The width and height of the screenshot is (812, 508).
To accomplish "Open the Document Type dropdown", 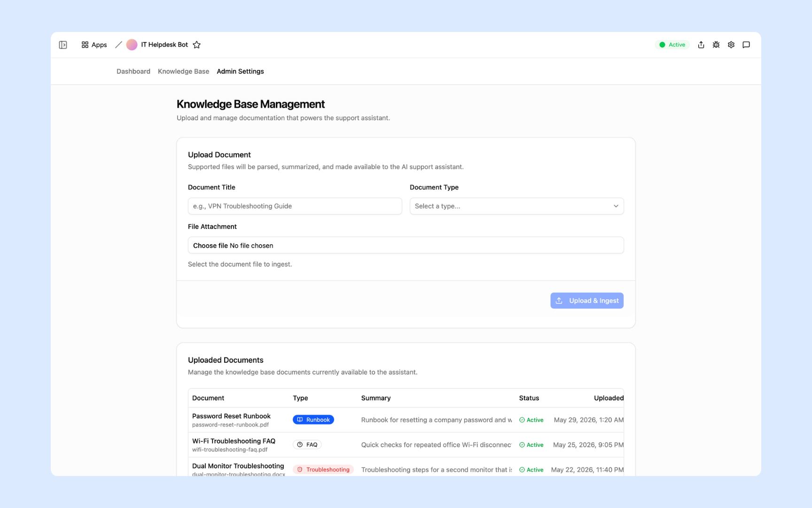I will pos(517,206).
